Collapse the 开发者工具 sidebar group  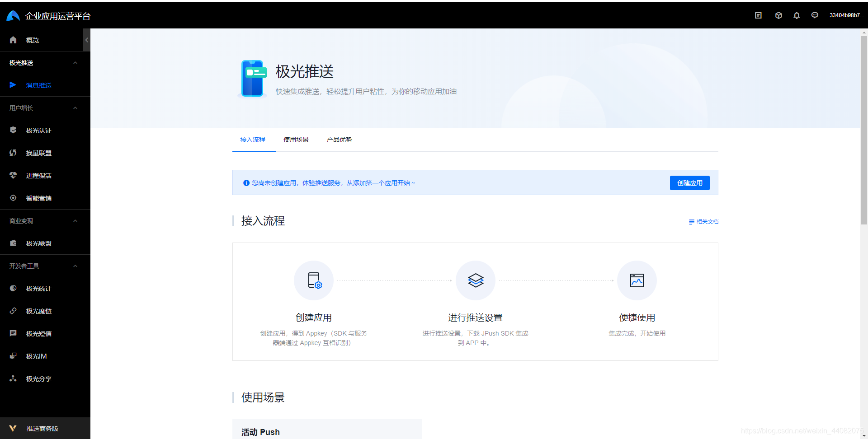pos(75,266)
